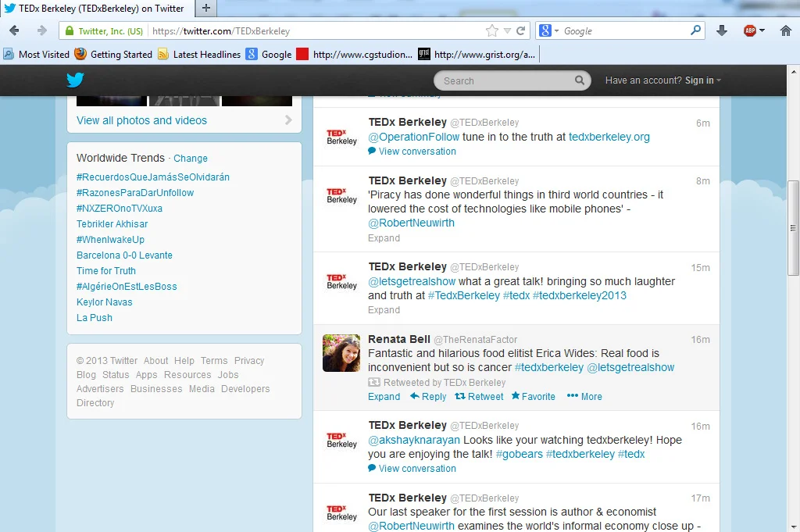Open the Google bookmark in bookmarks bar
Image resolution: width=800 pixels, height=532 pixels.
(269, 54)
